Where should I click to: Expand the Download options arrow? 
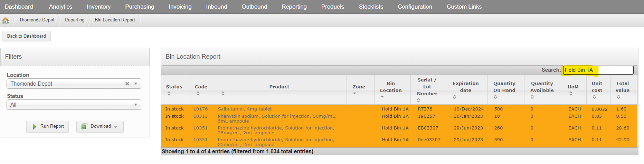pos(115,127)
